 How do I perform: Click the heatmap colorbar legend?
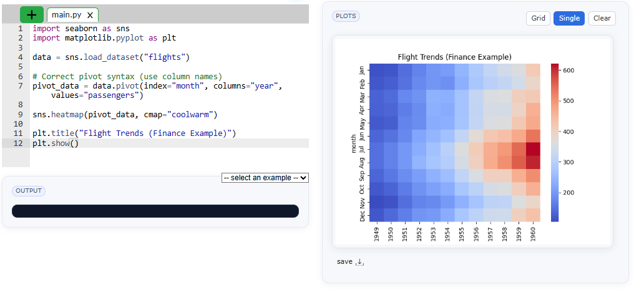555,142
